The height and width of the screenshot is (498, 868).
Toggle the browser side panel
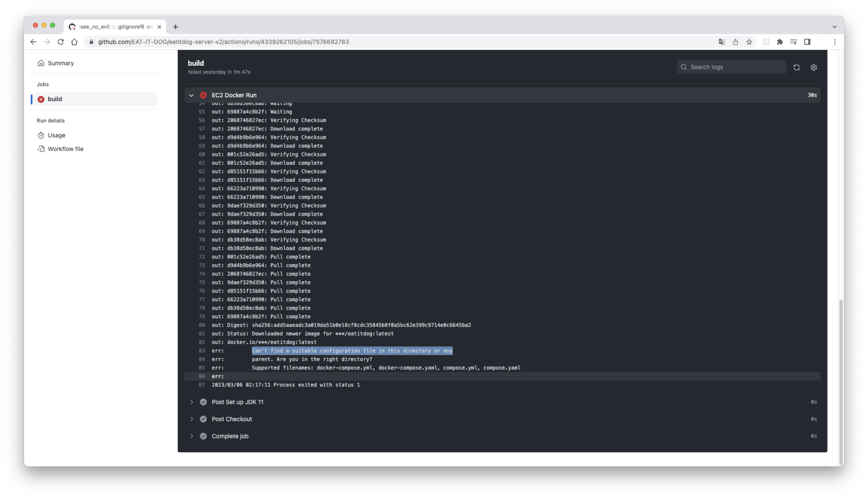(807, 42)
